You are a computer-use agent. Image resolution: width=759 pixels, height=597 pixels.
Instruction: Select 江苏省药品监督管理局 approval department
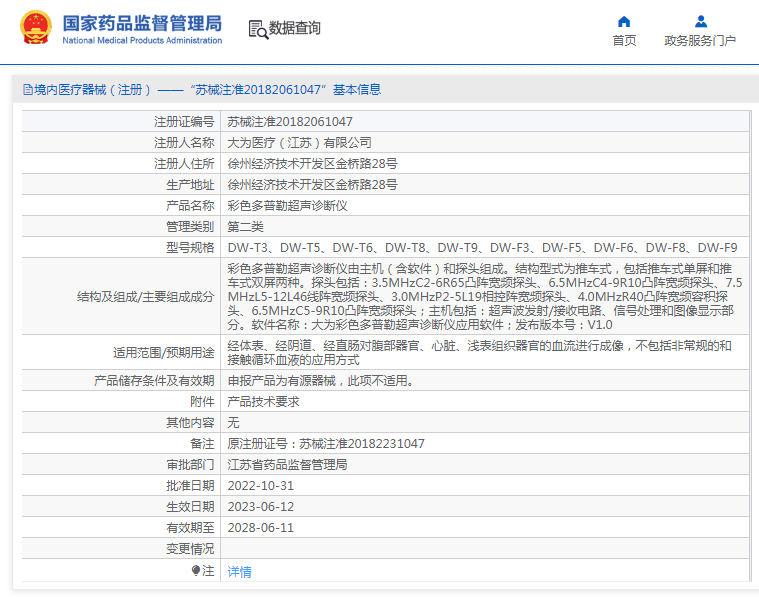click(x=288, y=465)
